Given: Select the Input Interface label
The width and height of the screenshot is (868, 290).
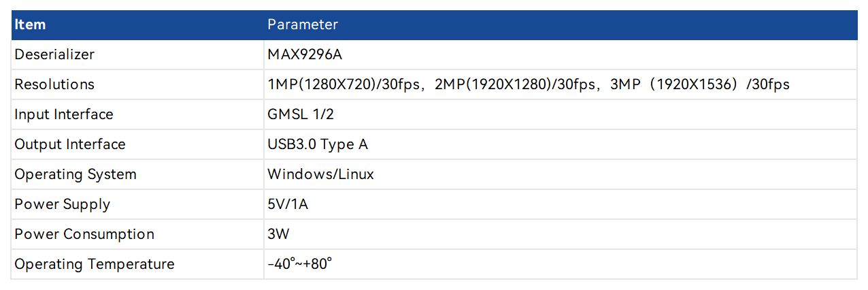Looking at the screenshot, I should tap(64, 114).
